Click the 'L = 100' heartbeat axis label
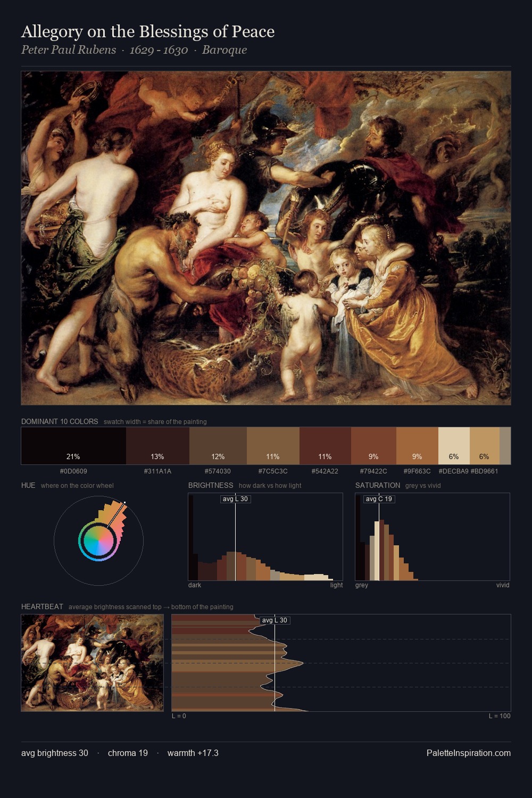532x798 pixels. [500, 716]
